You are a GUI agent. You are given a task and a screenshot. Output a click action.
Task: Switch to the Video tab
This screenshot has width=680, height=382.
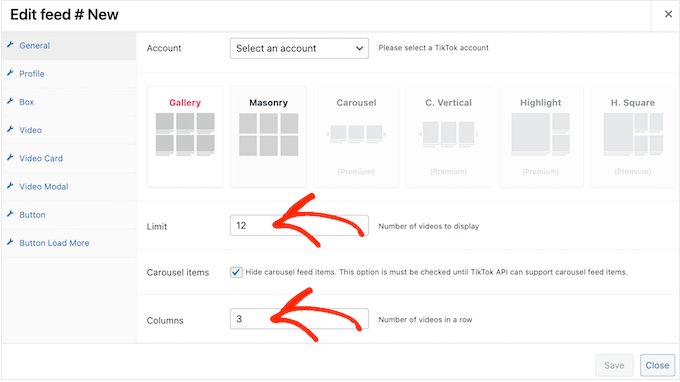pos(30,130)
